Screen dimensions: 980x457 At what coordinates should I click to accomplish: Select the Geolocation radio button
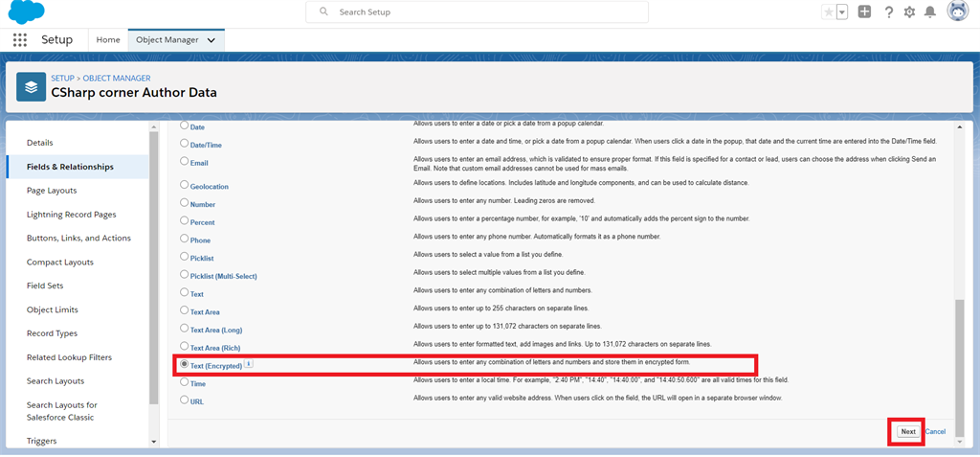[x=185, y=185]
